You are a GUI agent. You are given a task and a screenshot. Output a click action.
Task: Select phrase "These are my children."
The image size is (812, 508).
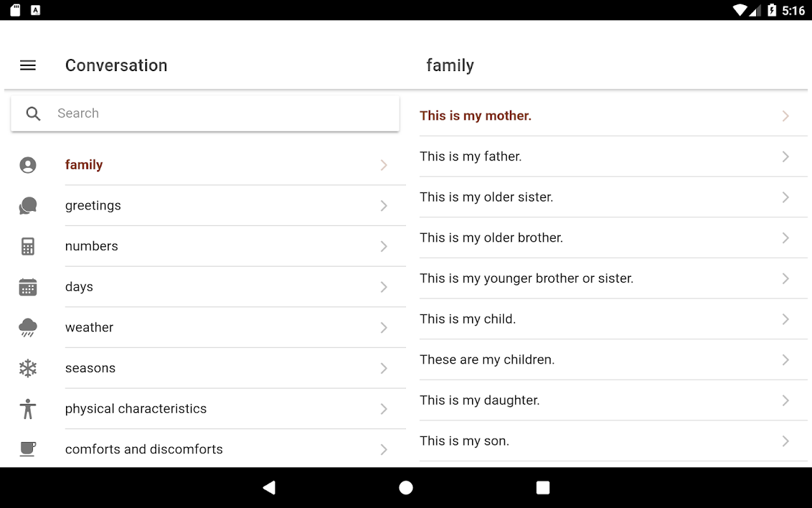tap(487, 360)
